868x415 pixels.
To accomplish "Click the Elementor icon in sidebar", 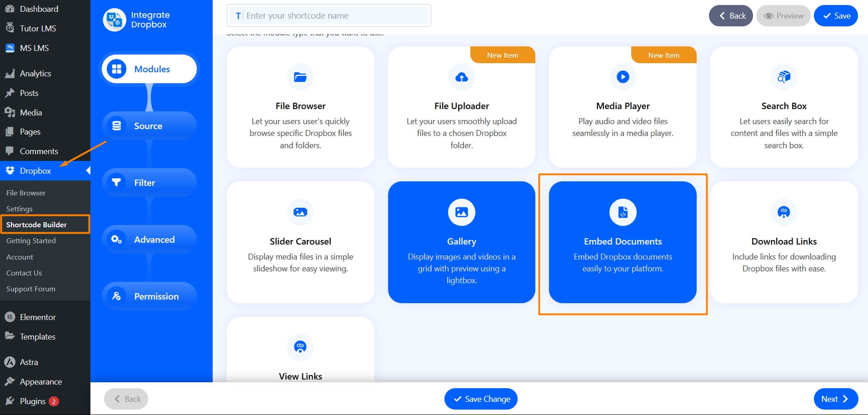I will tap(10, 317).
